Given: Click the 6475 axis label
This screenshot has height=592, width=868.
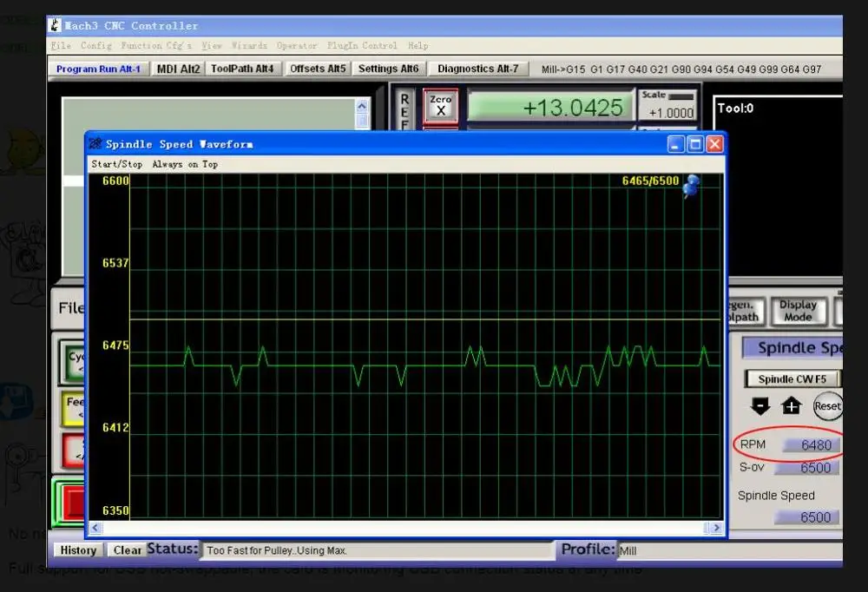Looking at the screenshot, I should [115, 345].
